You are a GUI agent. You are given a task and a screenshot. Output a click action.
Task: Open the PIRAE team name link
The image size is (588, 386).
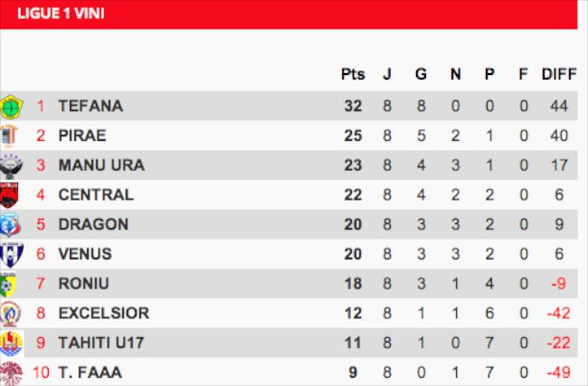pyautogui.click(x=82, y=136)
